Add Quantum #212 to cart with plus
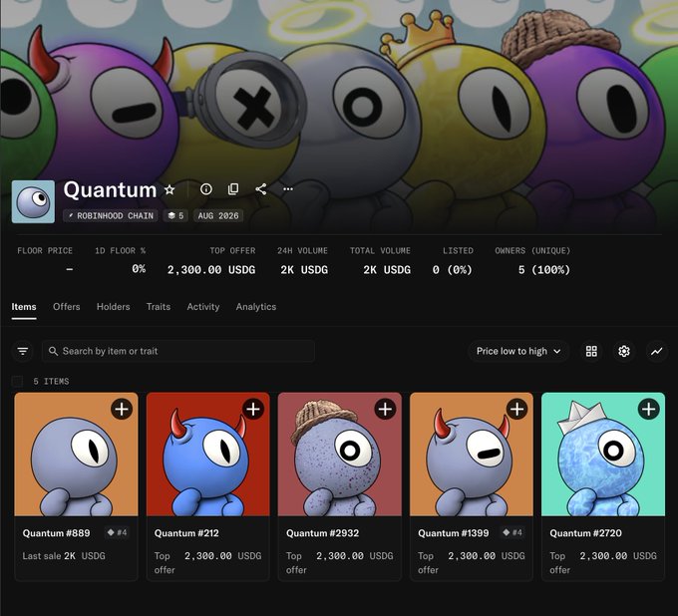 click(x=253, y=409)
